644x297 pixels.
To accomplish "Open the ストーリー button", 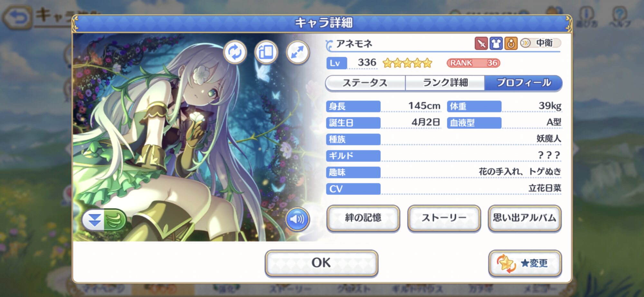I will pyautogui.click(x=444, y=218).
